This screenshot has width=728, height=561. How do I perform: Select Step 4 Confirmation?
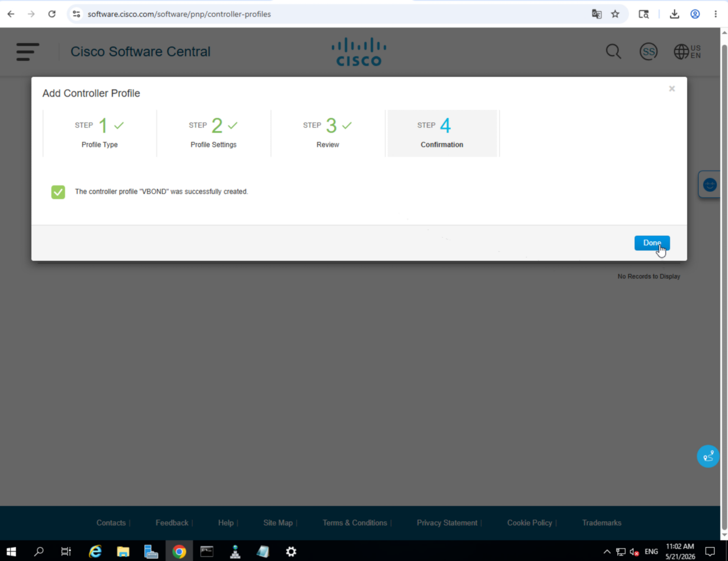442,134
